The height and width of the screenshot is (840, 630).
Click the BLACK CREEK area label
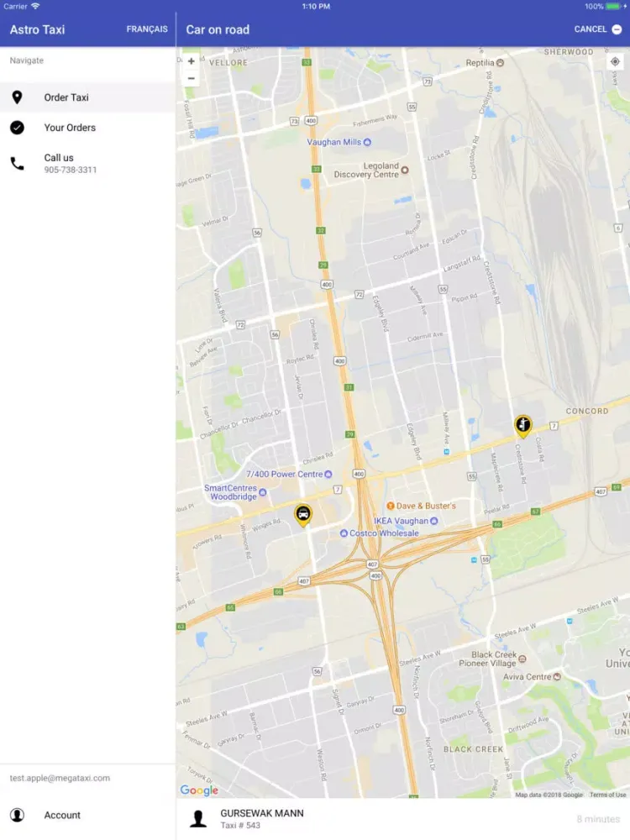473,749
